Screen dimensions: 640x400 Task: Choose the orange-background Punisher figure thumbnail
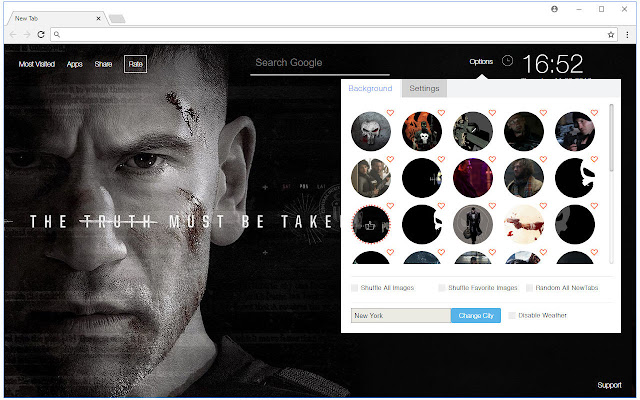click(422, 131)
